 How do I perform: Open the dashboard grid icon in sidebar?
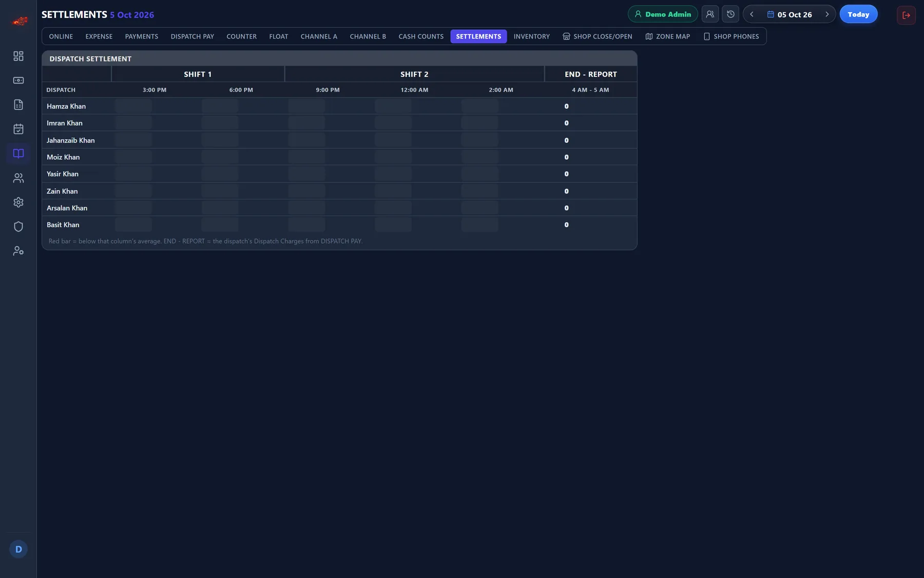(18, 56)
